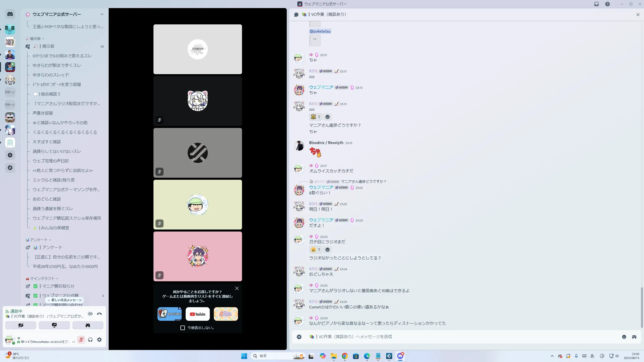The image size is (644, 362).
Task: Open emoji picker in message bar
Action: click(x=624, y=337)
